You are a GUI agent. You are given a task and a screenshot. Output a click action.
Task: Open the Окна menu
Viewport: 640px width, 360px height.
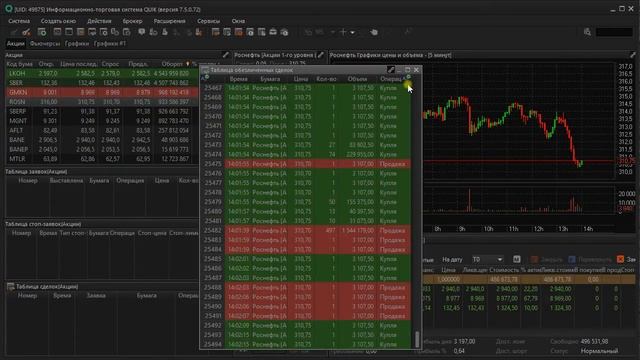click(x=238, y=21)
